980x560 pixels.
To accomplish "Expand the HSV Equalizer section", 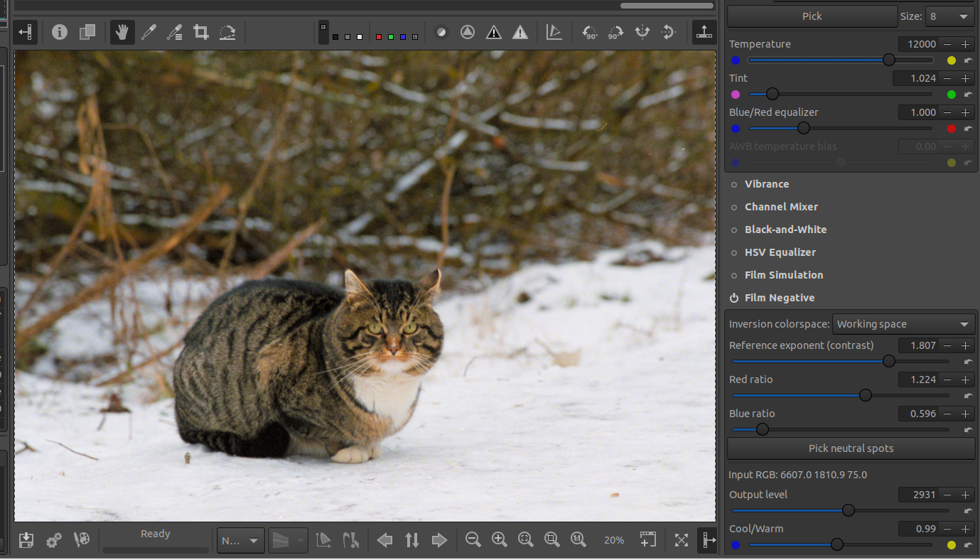I will (780, 252).
